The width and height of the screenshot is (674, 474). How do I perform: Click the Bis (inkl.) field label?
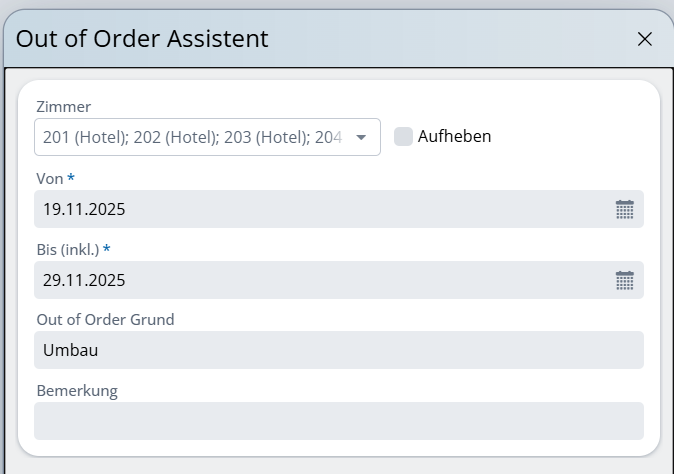(x=67, y=249)
